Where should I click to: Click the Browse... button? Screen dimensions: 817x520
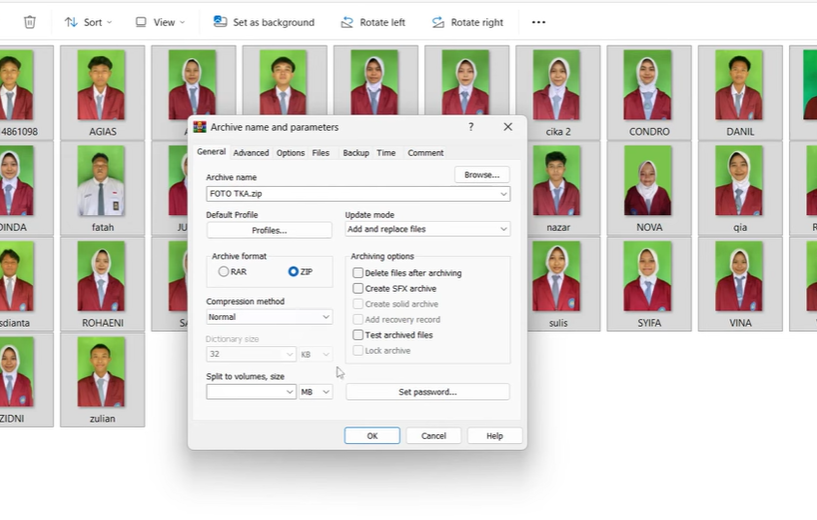482,175
